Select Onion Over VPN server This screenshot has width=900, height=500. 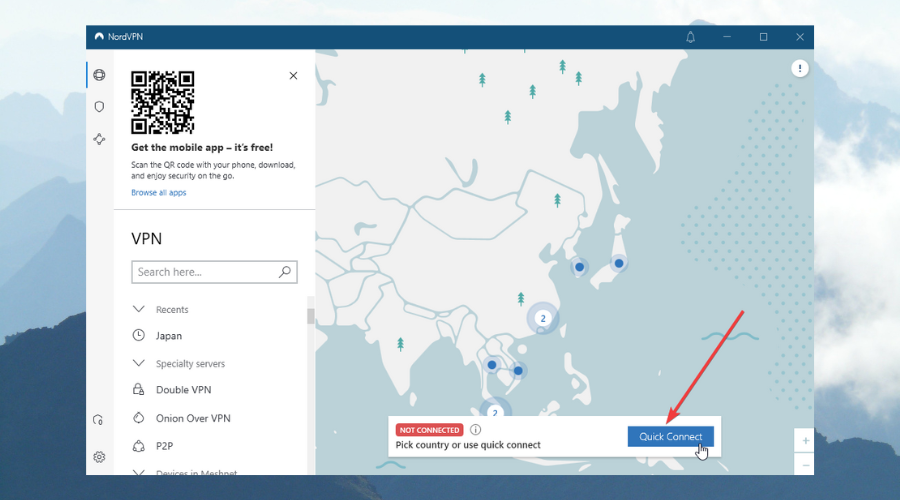pyautogui.click(x=193, y=418)
